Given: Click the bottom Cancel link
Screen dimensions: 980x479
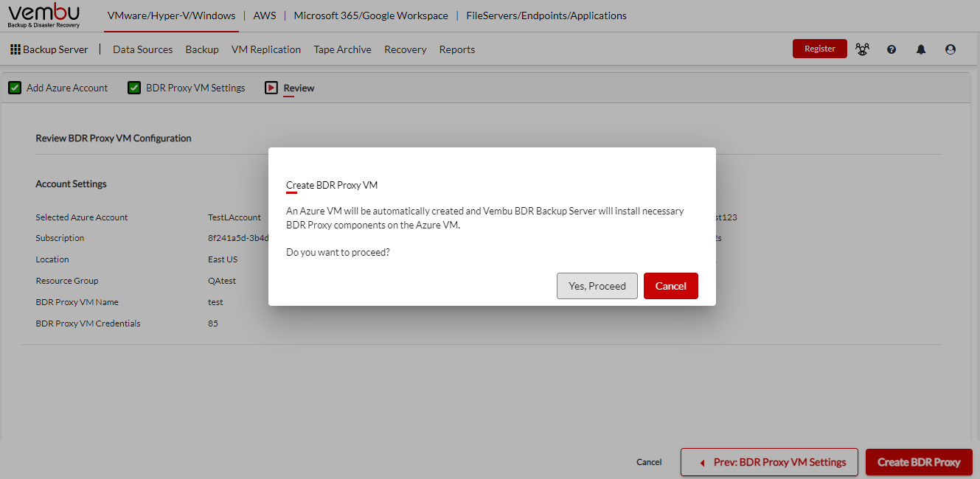Looking at the screenshot, I should pyautogui.click(x=649, y=462).
